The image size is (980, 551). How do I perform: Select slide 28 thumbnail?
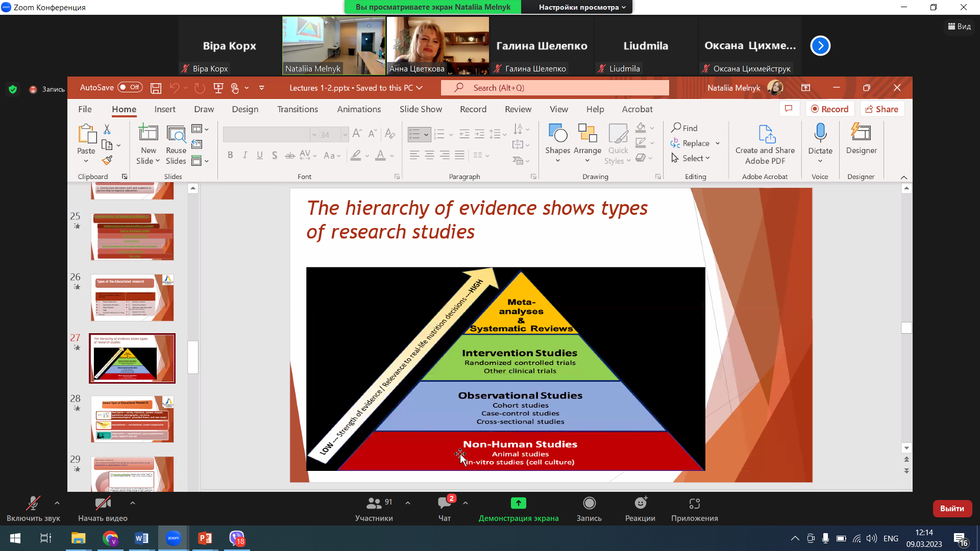click(x=132, y=419)
